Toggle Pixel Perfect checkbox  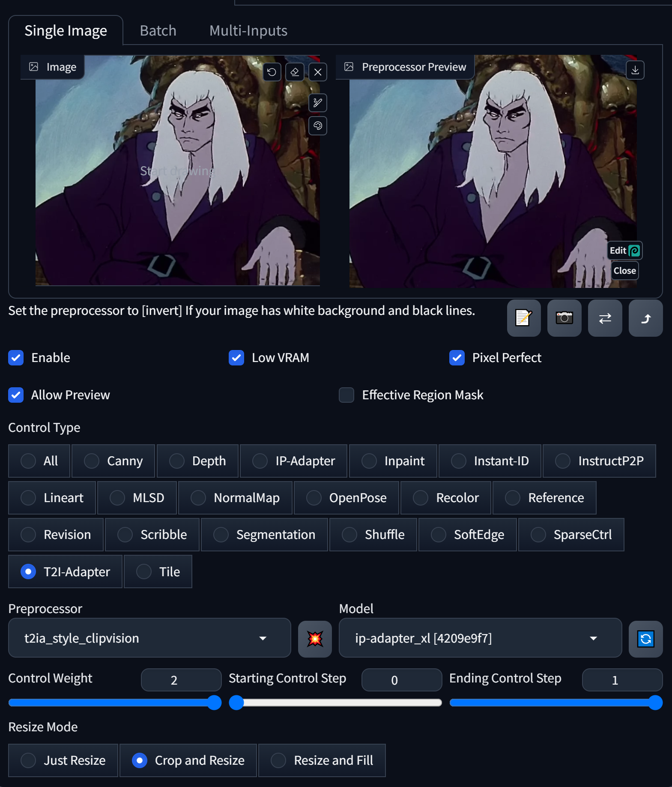tap(457, 358)
